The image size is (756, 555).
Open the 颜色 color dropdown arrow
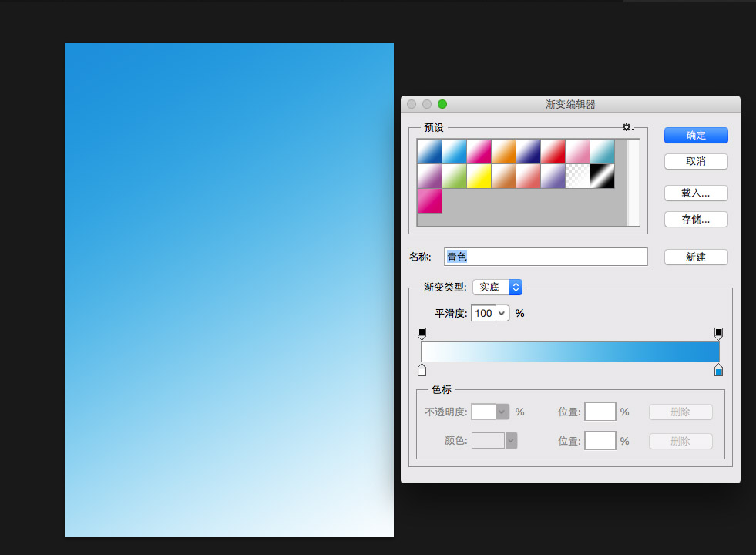[511, 441]
